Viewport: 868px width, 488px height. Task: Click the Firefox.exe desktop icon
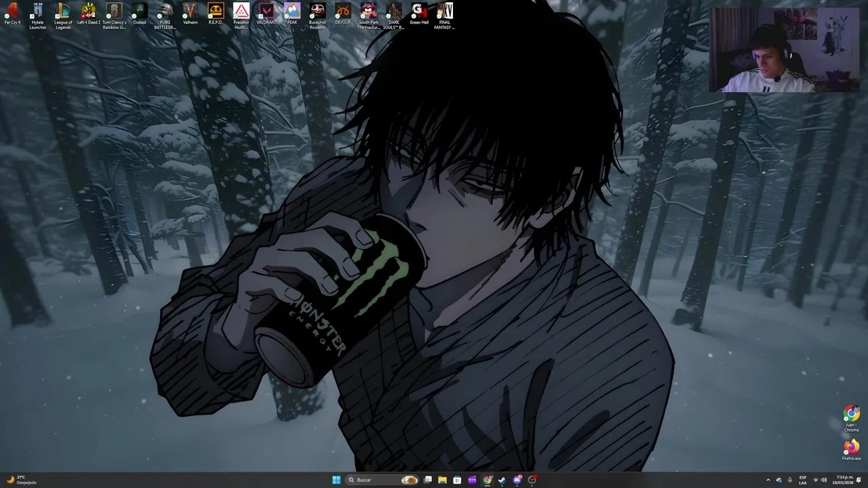851,450
